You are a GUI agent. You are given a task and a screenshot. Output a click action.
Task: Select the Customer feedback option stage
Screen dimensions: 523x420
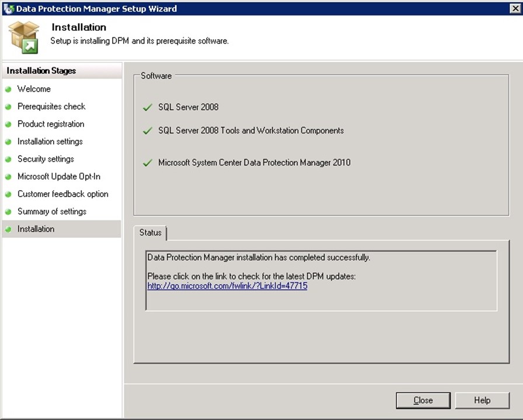62,194
